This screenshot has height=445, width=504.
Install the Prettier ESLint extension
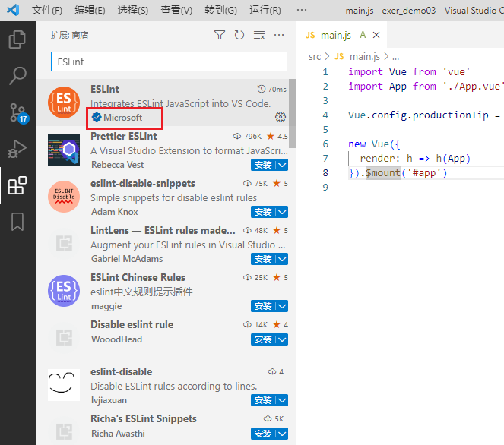coord(263,165)
